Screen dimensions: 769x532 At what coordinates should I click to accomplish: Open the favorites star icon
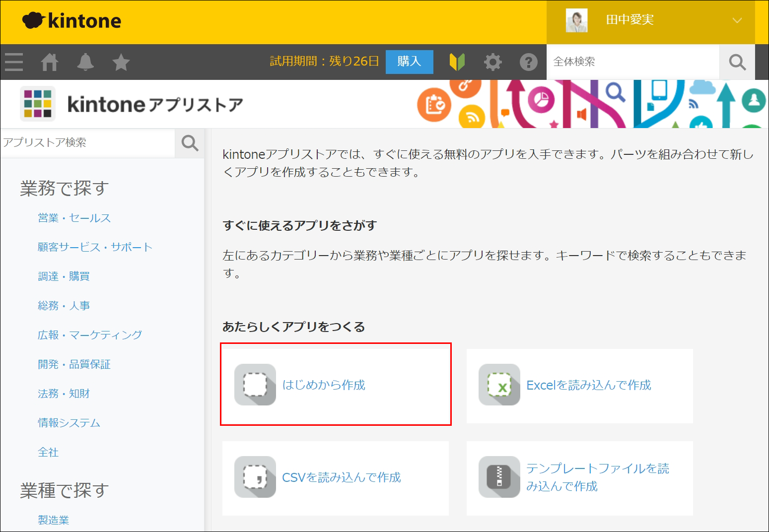click(121, 62)
